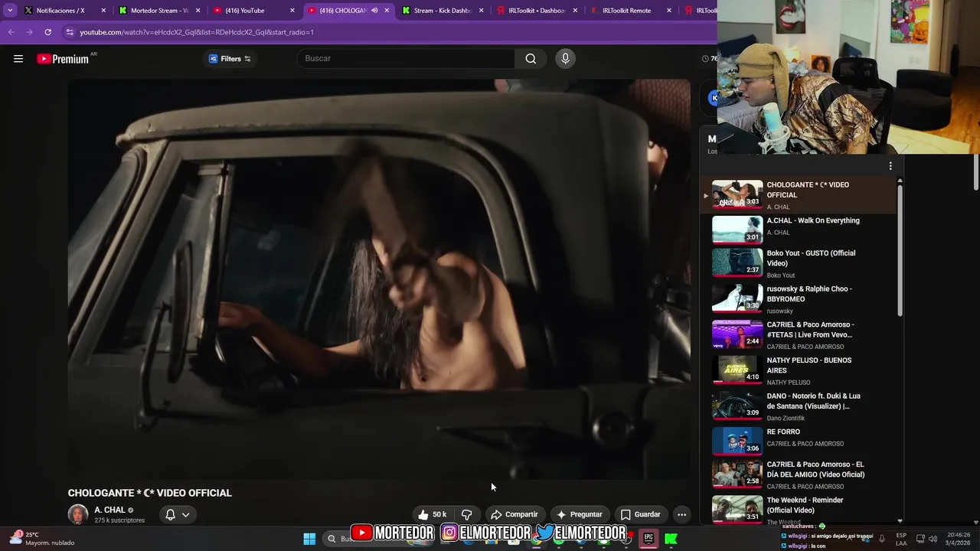Open playlist options three-dot menu

[890, 166]
